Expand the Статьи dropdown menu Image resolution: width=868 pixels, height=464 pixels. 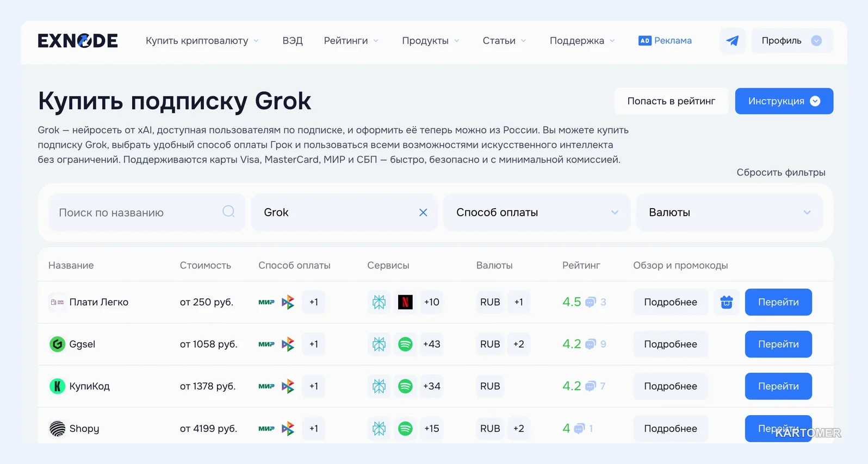(x=505, y=41)
